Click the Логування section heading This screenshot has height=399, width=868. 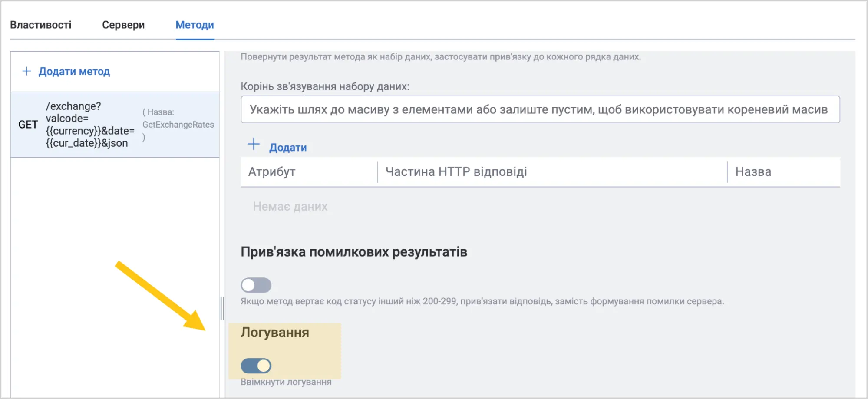[x=275, y=333]
